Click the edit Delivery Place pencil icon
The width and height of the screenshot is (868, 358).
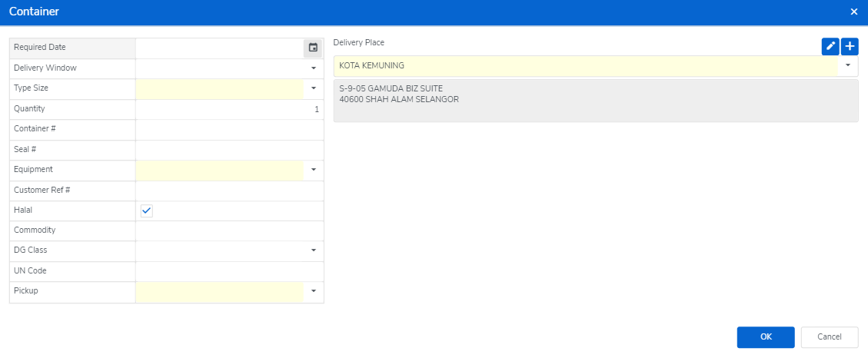[830, 47]
